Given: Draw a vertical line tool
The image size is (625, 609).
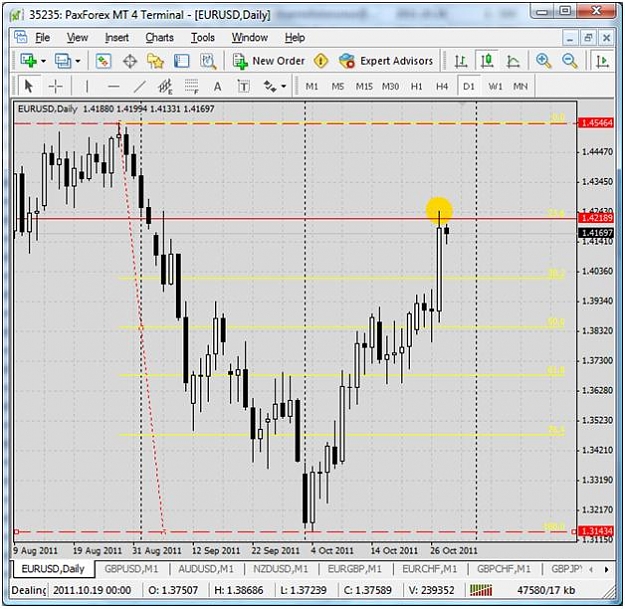Looking at the screenshot, I should click(87, 86).
